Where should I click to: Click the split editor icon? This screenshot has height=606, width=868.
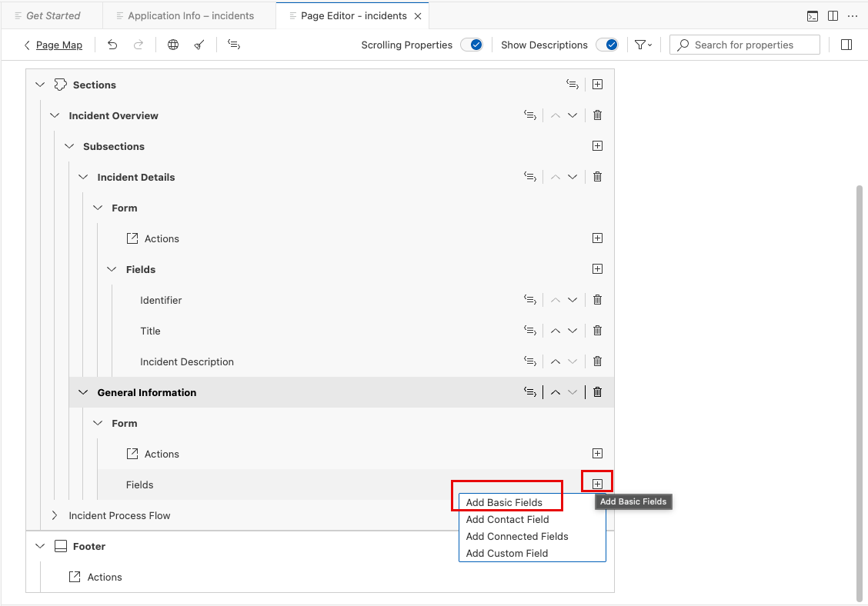[833, 16]
